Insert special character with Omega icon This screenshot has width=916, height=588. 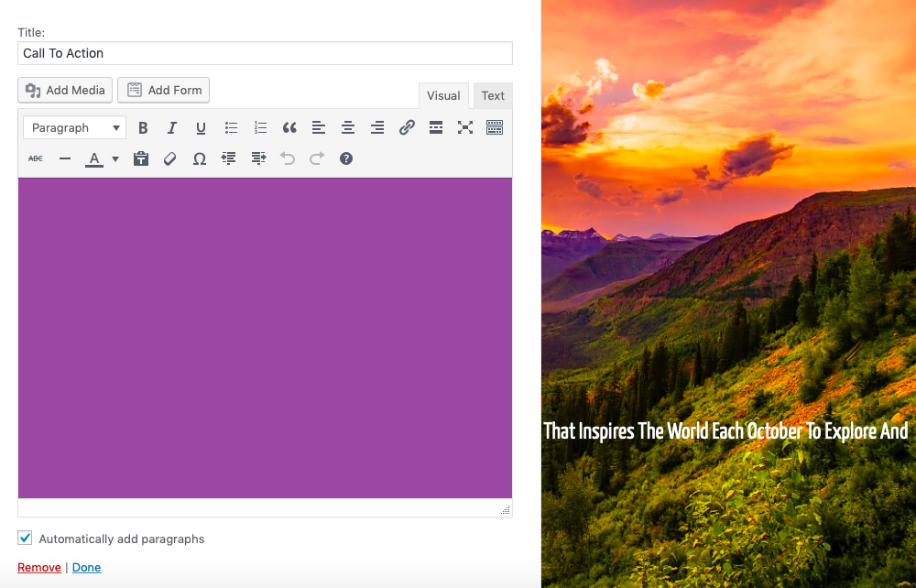point(199,158)
